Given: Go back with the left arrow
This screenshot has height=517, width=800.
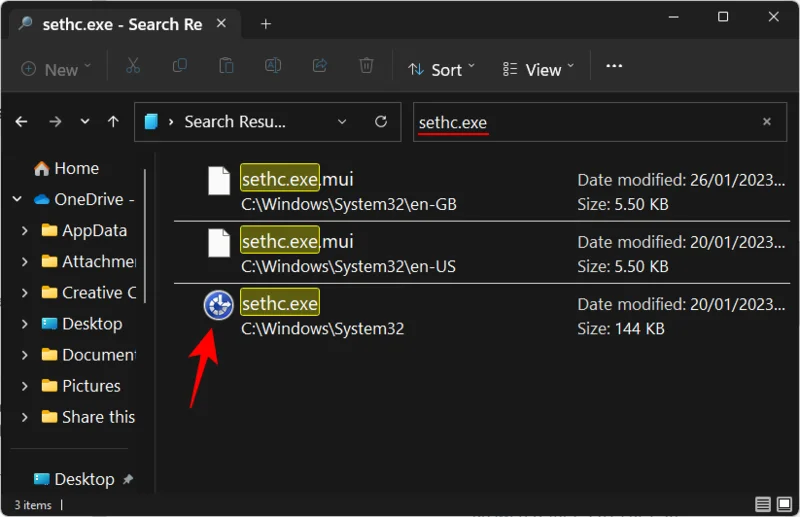Looking at the screenshot, I should click(x=21, y=121).
